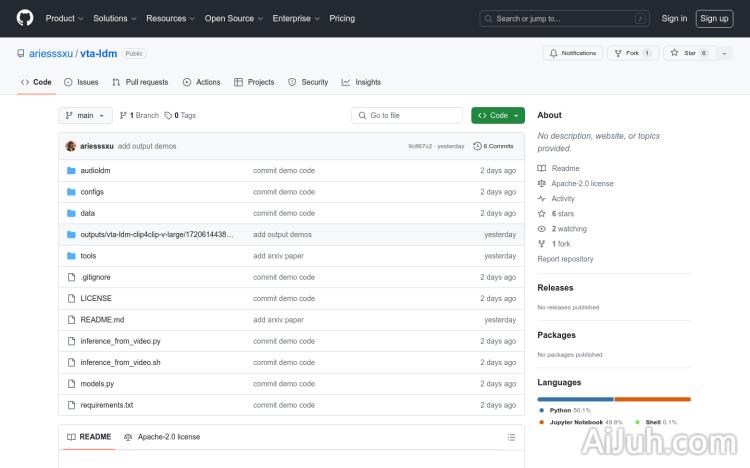Switch to the Issues tab
This screenshot has width=750, height=468.
point(81,82)
